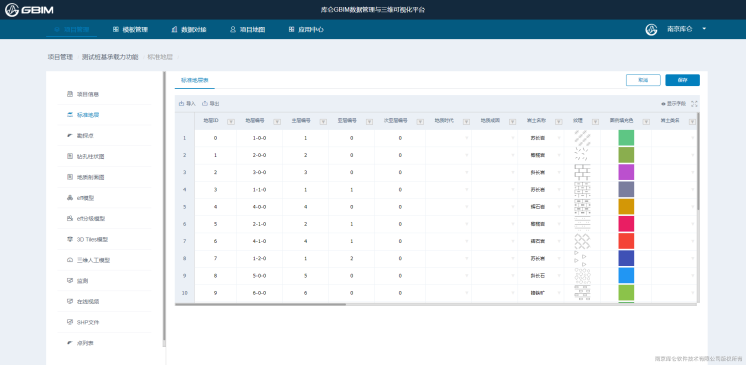Screen dimensions: 746x365
Task: Pick the pink fill color in row 6
Action: tap(626, 224)
